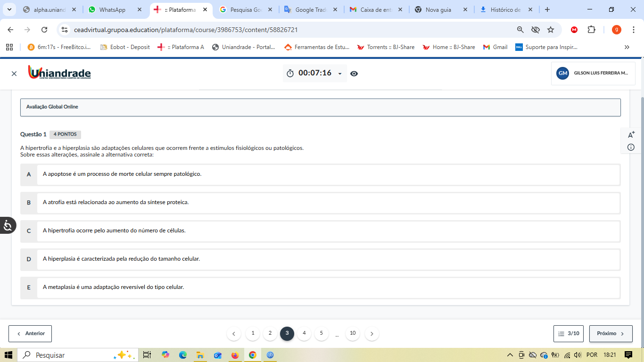The width and height of the screenshot is (644, 362).
Task: Toggle timer visibility with the eye icon
Action: point(354,74)
